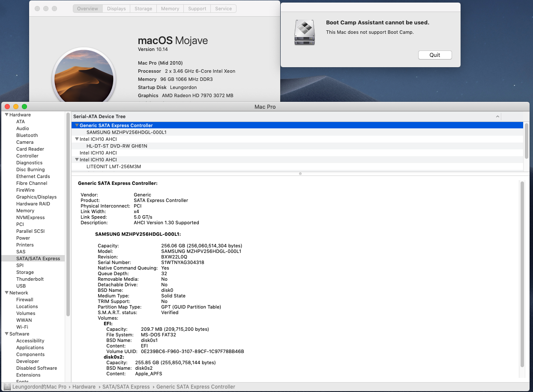Collapse the Intel ICH10 AHCI above LITEONIT
This screenshot has width=533, height=392.
pyautogui.click(x=77, y=160)
